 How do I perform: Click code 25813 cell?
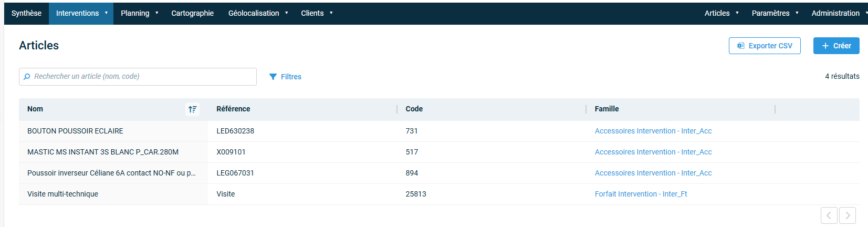[416, 194]
